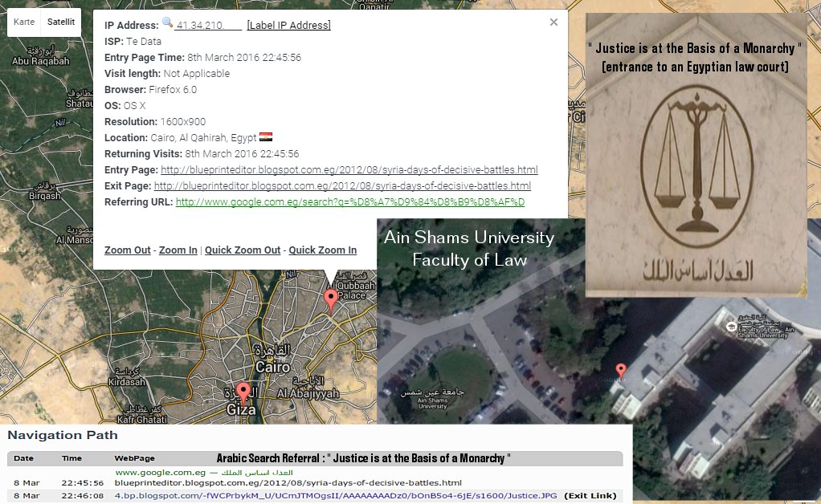Open the Justice.JPG exit link in Navigation Path
Viewport: 821px width, 504px height.
pos(336,496)
